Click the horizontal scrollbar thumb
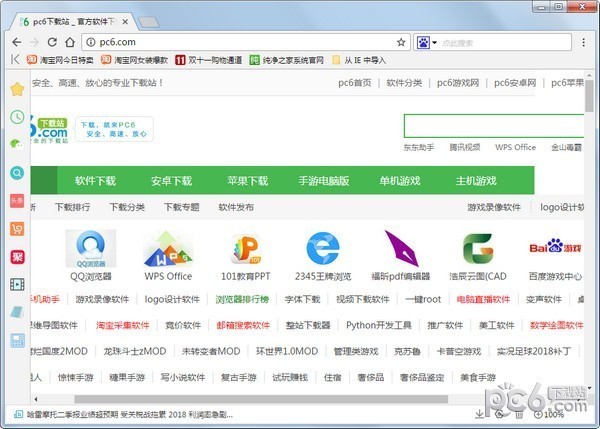600x429 pixels. tap(261, 399)
